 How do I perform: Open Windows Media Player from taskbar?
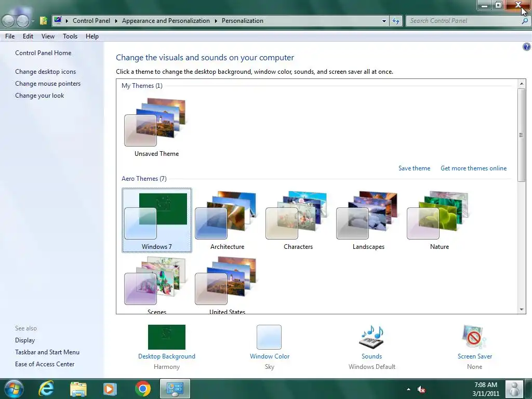[x=110, y=389]
